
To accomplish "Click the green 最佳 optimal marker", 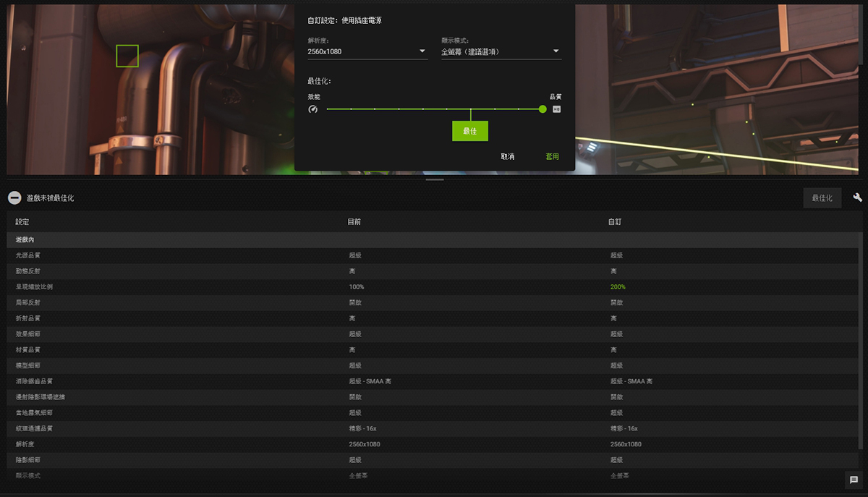I will tap(470, 131).
